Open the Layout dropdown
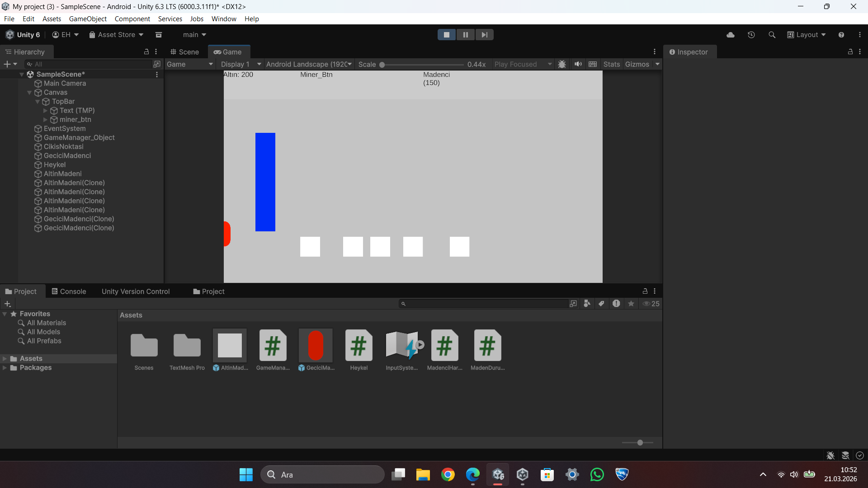868x488 pixels. [807, 35]
